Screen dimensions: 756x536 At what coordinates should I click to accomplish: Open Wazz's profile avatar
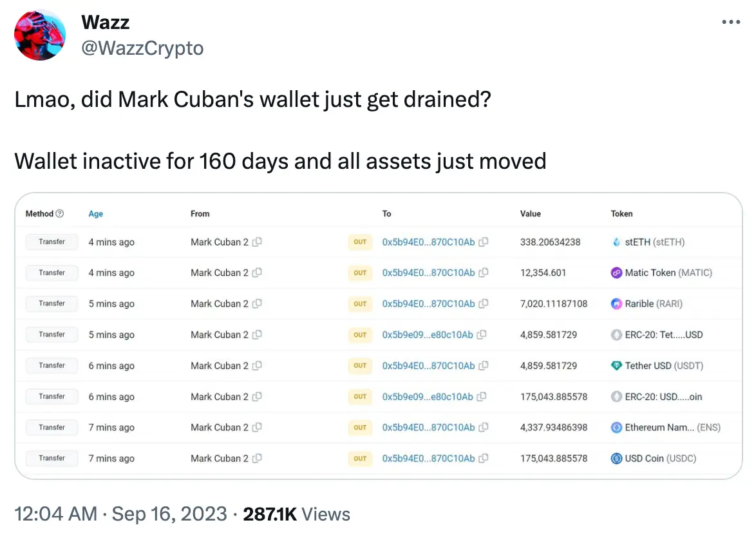click(40, 35)
